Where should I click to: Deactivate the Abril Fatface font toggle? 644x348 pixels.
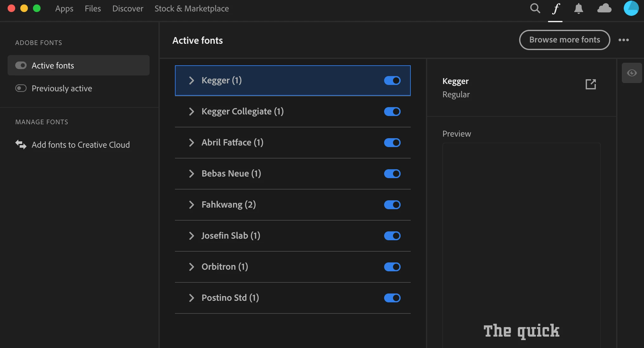(392, 143)
